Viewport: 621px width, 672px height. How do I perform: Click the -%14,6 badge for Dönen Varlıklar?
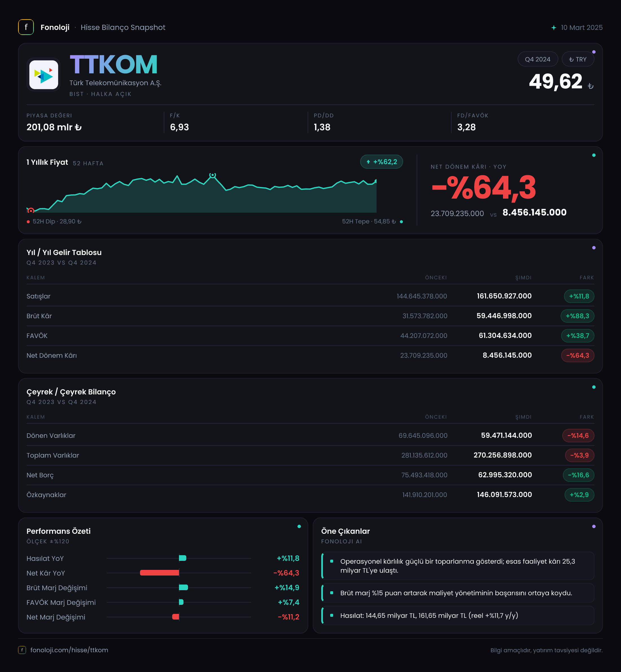tap(578, 436)
